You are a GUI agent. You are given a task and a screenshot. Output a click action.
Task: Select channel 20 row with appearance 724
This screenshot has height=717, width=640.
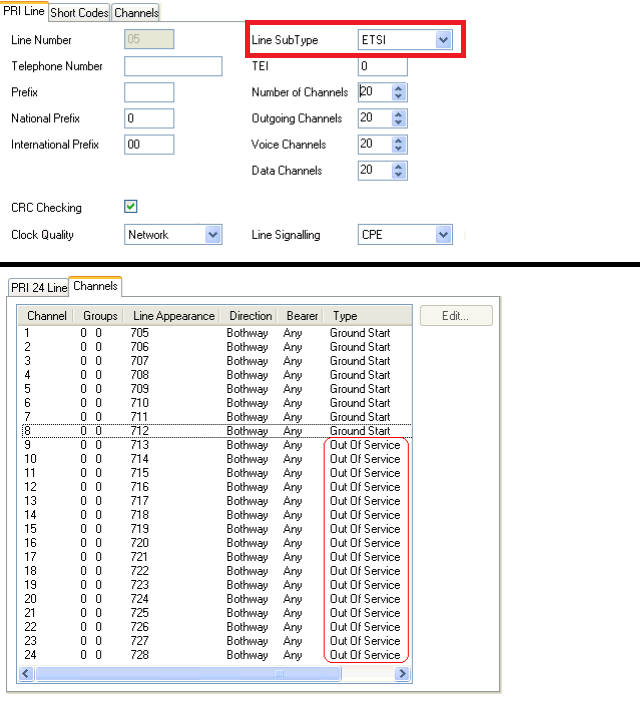[215, 599]
